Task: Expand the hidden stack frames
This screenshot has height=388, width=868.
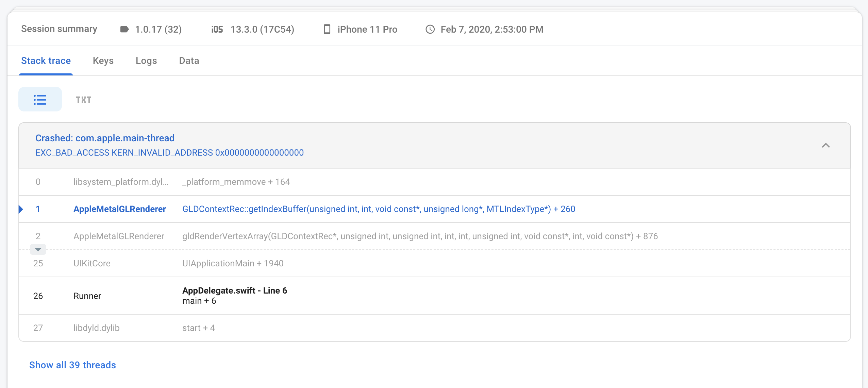Action: click(38, 249)
